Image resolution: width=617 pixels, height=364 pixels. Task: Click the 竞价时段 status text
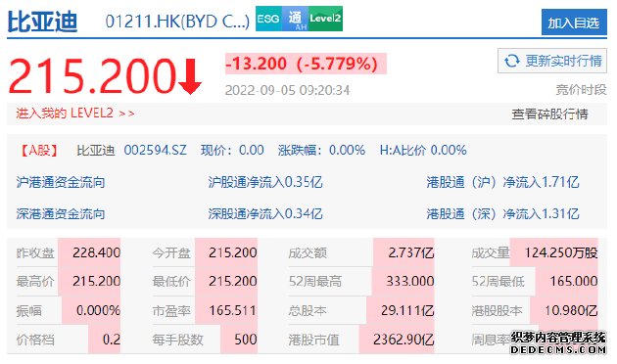point(581,90)
